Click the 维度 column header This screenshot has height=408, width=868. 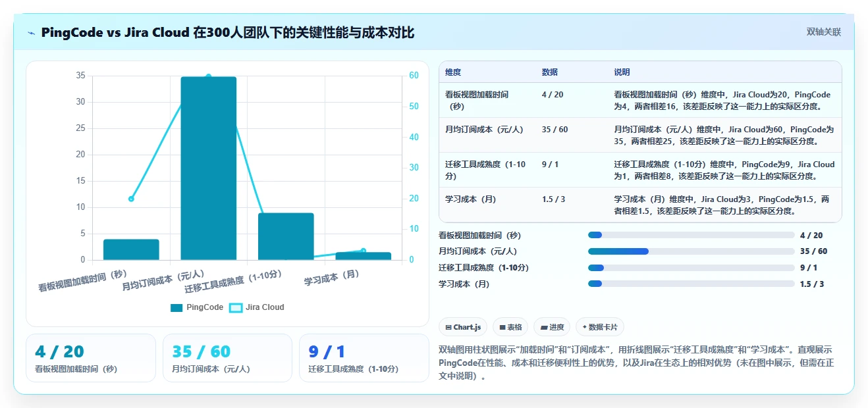[453, 72]
